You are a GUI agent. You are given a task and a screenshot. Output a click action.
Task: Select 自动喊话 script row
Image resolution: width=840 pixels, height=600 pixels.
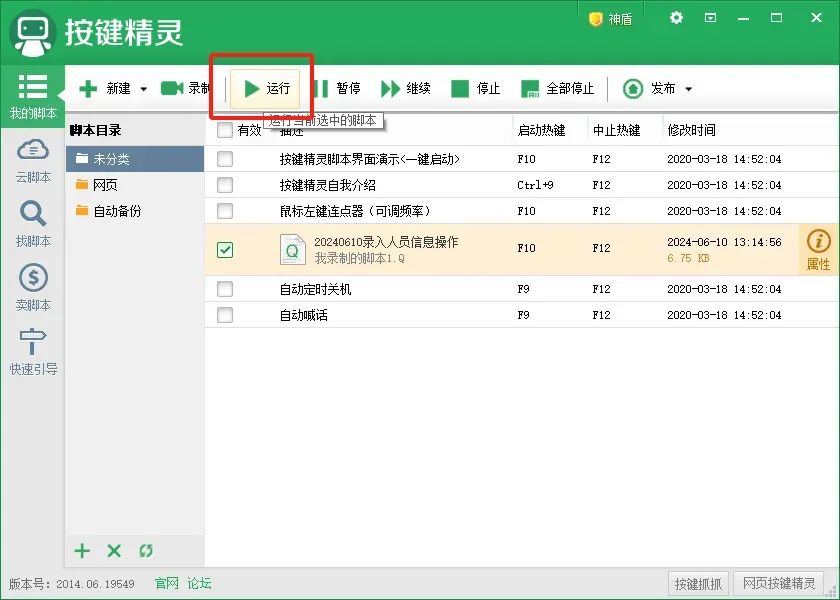521,315
